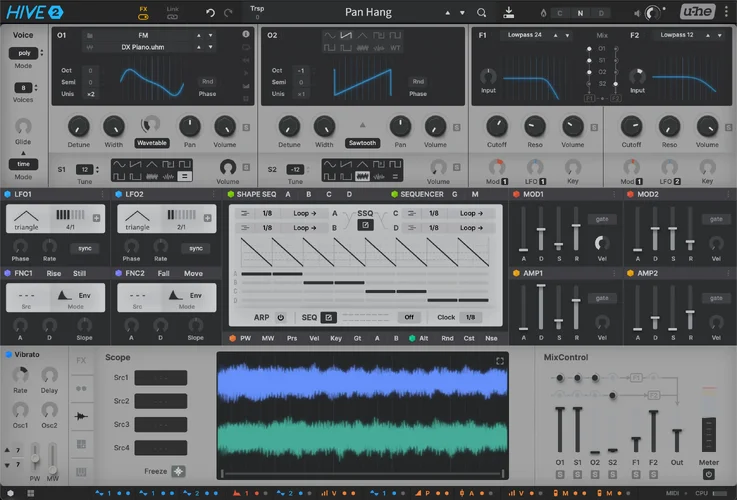Viewport: 737px width, 500px height.
Task: Open the F1 Lowpass 24 filter type dropdown
Action: (x=526, y=34)
